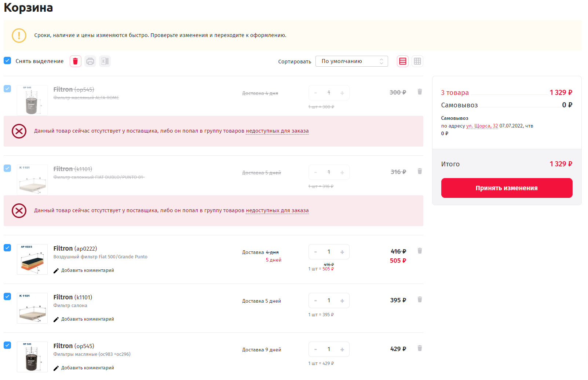Screen dimensions: 588x380
Task: Click quantity field of Filtron k1101 395 ₽
Action: [329, 300]
